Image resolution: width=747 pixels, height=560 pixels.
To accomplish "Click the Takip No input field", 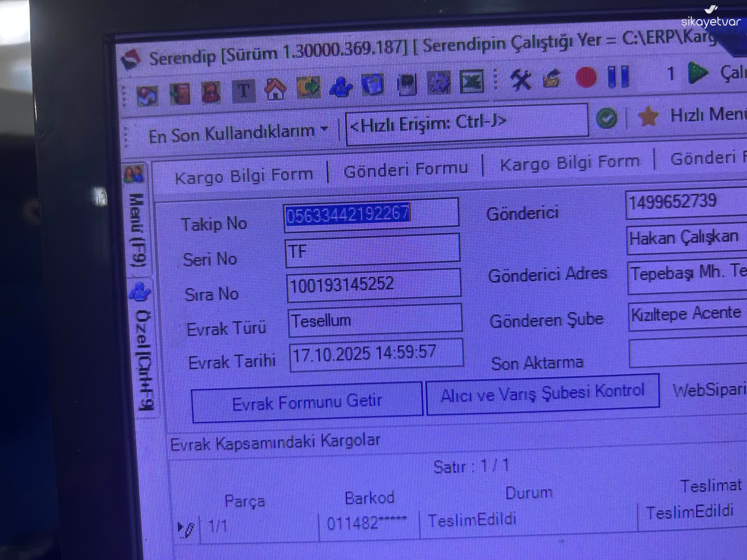I will pyautogui.click(x=371, y=215).
